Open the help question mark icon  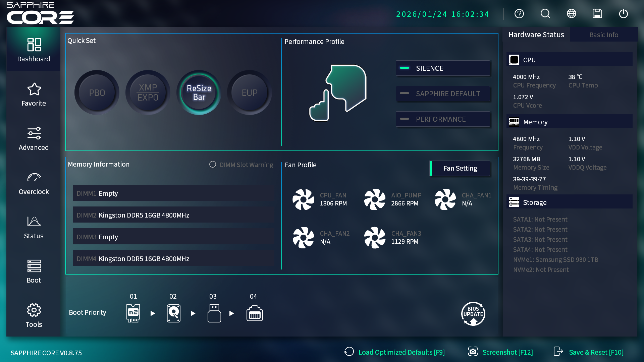519,14
